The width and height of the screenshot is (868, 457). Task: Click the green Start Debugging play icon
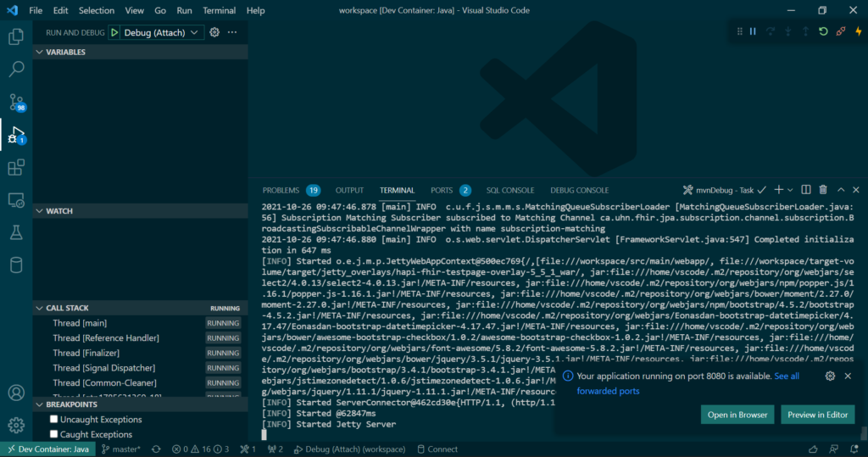point(114,32)
